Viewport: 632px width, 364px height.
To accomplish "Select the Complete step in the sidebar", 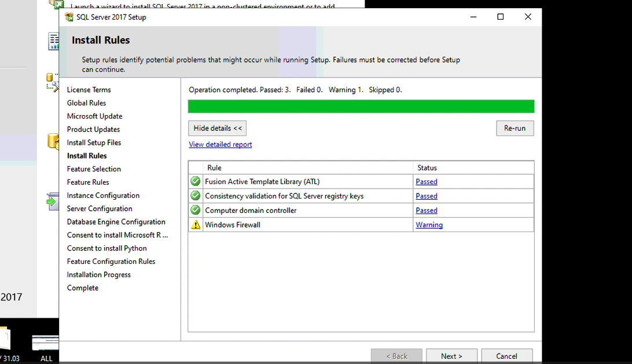I will [83, 288].
